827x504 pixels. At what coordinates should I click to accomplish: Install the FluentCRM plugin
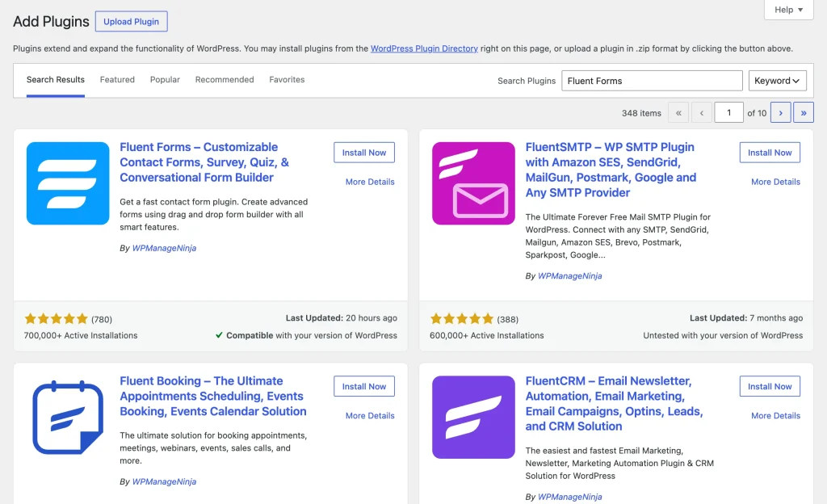coord(770,386)
